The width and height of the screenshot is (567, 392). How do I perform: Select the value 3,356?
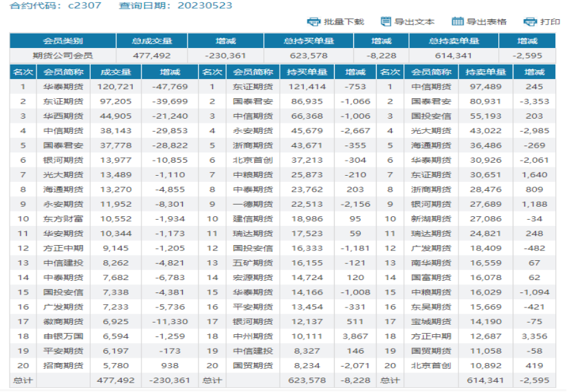point(534,336)
